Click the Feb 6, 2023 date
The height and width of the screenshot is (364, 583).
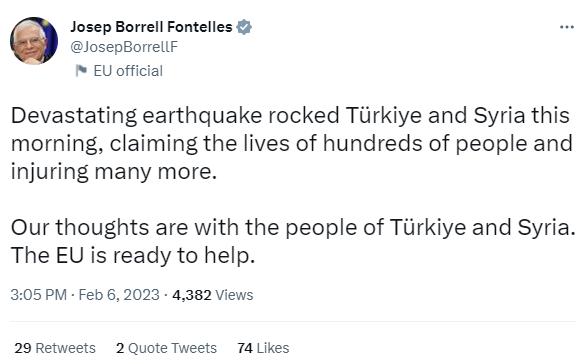tap(119, 295)
